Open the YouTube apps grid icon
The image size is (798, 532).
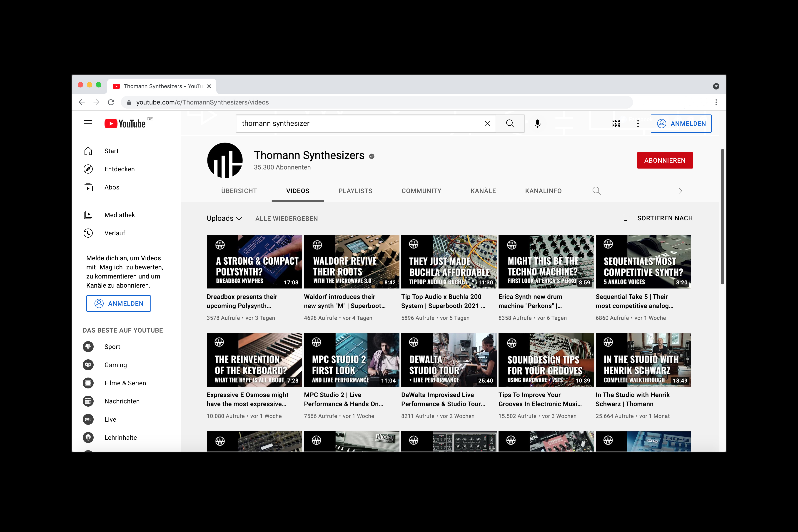point(616,124)
